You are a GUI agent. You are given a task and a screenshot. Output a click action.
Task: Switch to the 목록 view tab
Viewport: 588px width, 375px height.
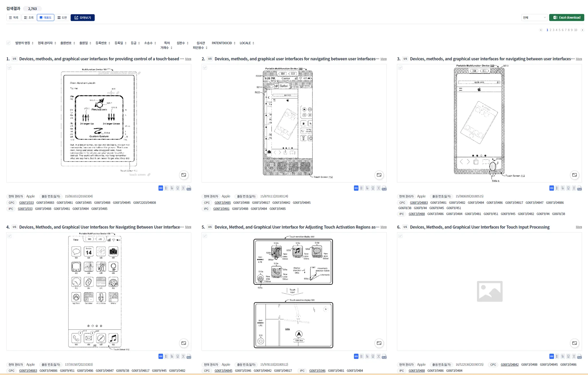(14, 18)
